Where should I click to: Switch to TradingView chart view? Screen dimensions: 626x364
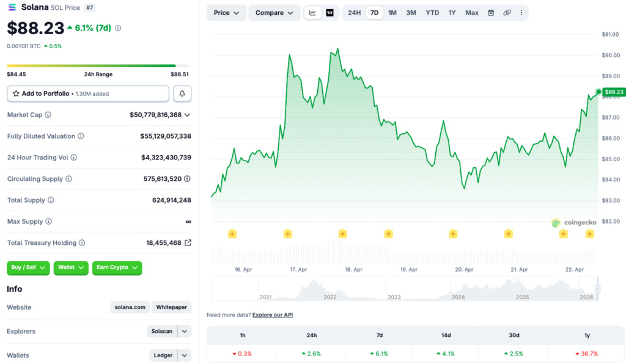[330, 13]
